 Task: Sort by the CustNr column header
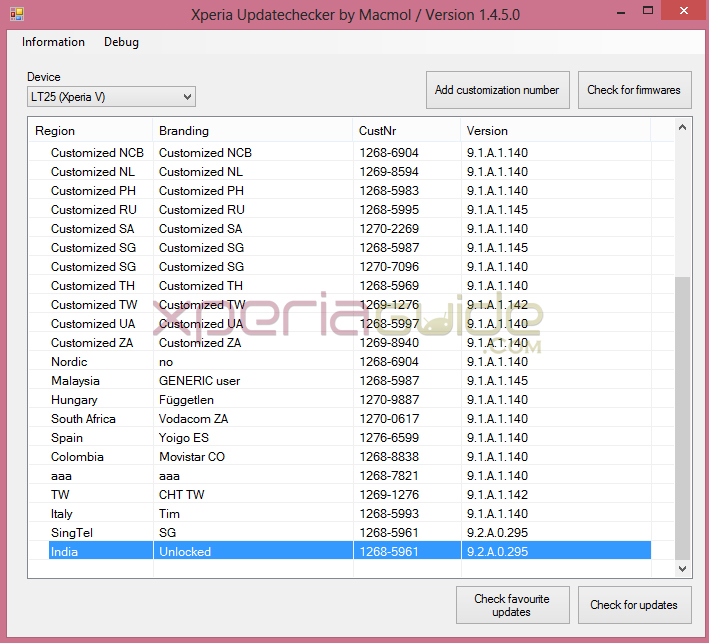tap(406, 131)
